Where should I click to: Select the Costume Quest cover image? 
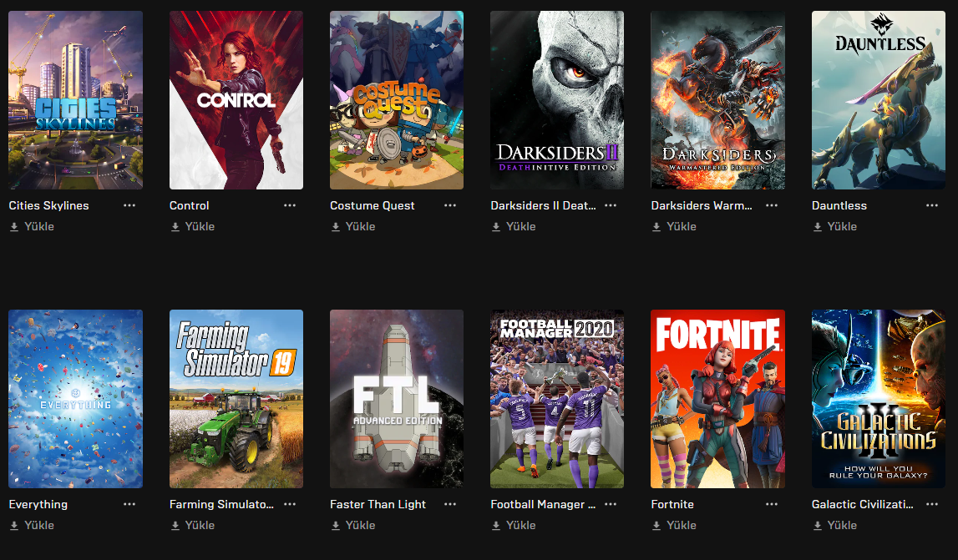click(x=397, y=100)
